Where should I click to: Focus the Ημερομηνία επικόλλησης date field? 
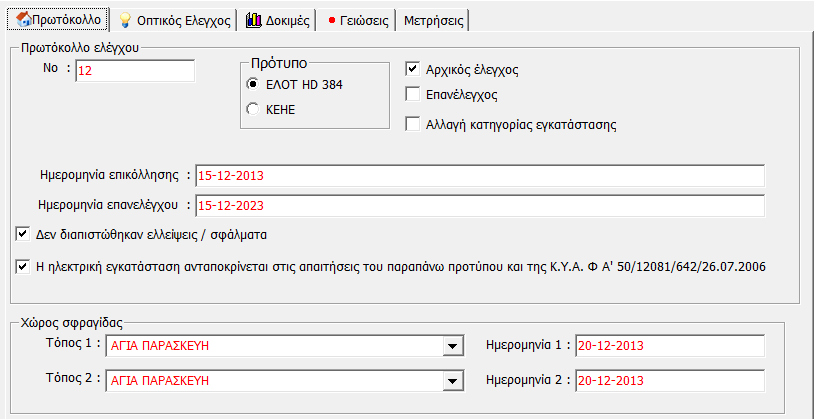pyautogui.click(x=479, y=175)
